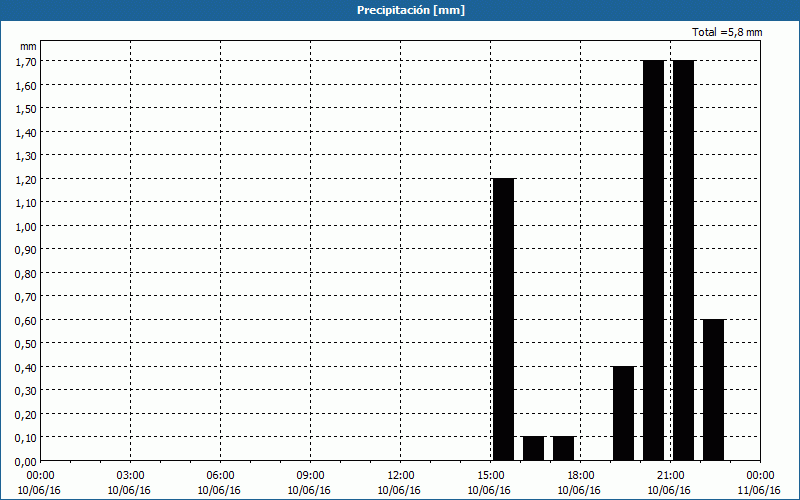
Task: Select the 0,60 mm bar after 22:00
Action: point(713,390)
